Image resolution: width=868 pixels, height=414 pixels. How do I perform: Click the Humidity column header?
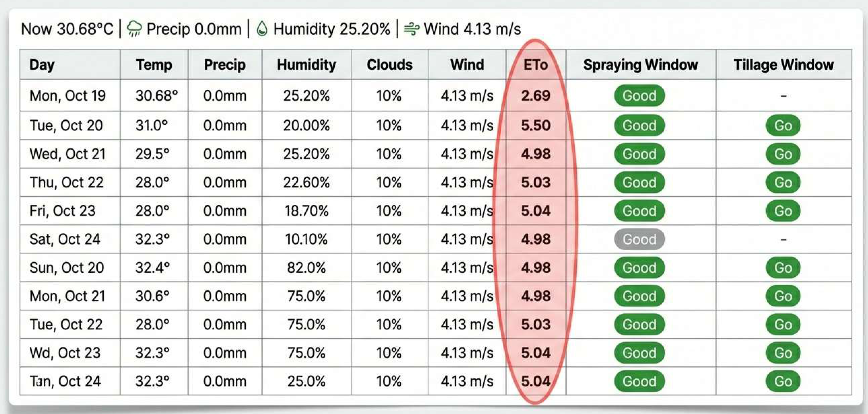[306, 65]
